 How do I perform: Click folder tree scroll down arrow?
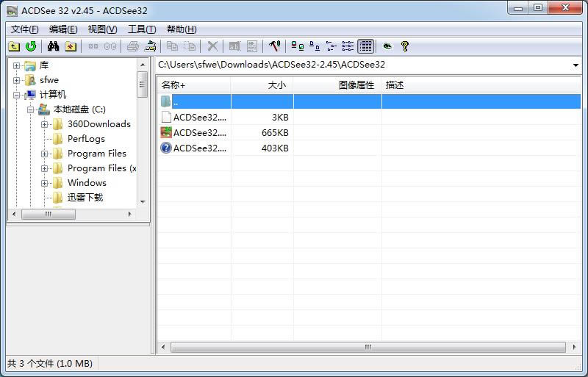[143, 201]
